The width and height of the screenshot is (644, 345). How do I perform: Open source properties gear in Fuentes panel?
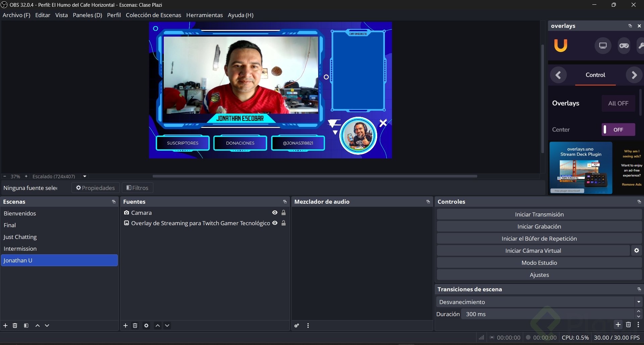click(x=146, y=326)
